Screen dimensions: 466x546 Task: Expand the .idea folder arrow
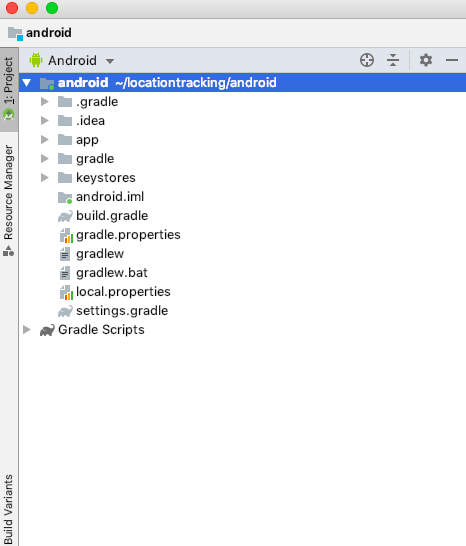pyautogui.click(x=45, y=120)
